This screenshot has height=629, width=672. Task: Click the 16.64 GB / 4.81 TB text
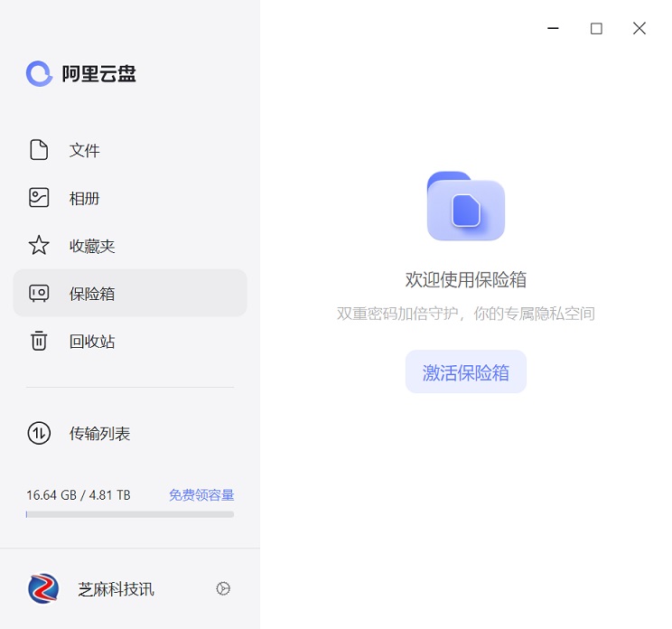[x=79, y=495]
